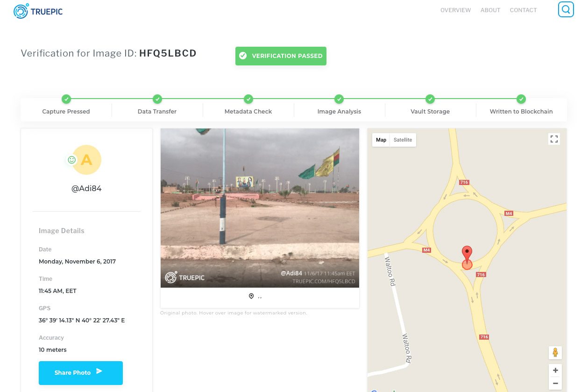The height and width of the screenshot is (392, 588).
Task: Click the @Adi84 username
Action: (x=86, y=189)
